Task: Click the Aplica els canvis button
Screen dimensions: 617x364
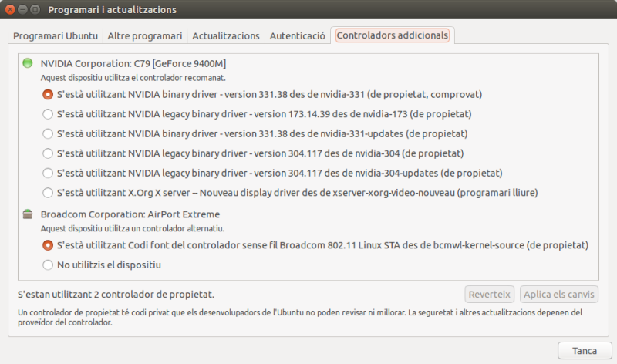Action: point(558,295)
